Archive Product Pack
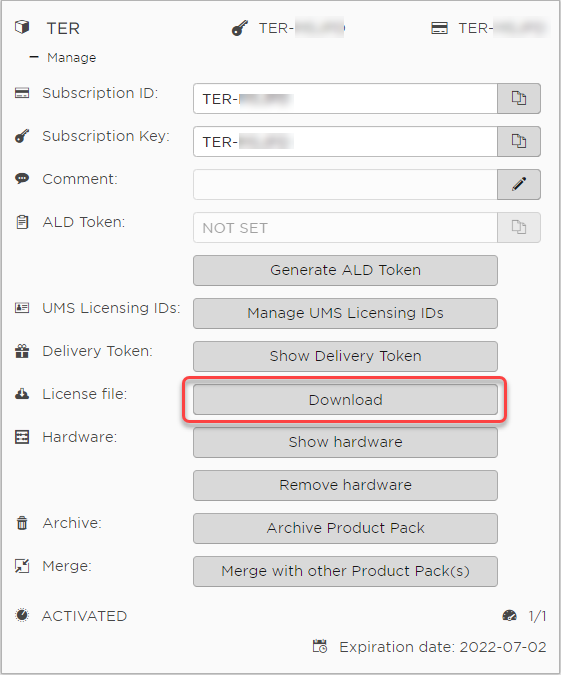 (345, 529)
